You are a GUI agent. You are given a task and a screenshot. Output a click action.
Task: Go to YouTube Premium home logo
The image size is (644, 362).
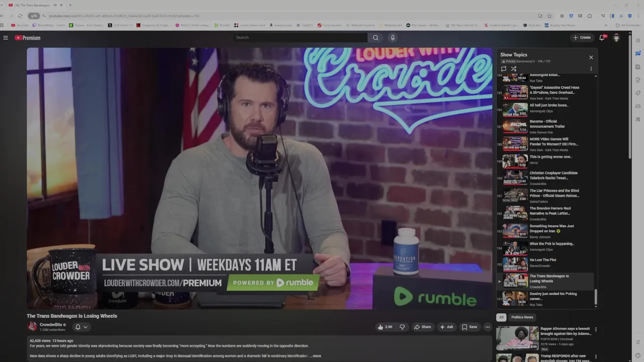tap(27, 38)
